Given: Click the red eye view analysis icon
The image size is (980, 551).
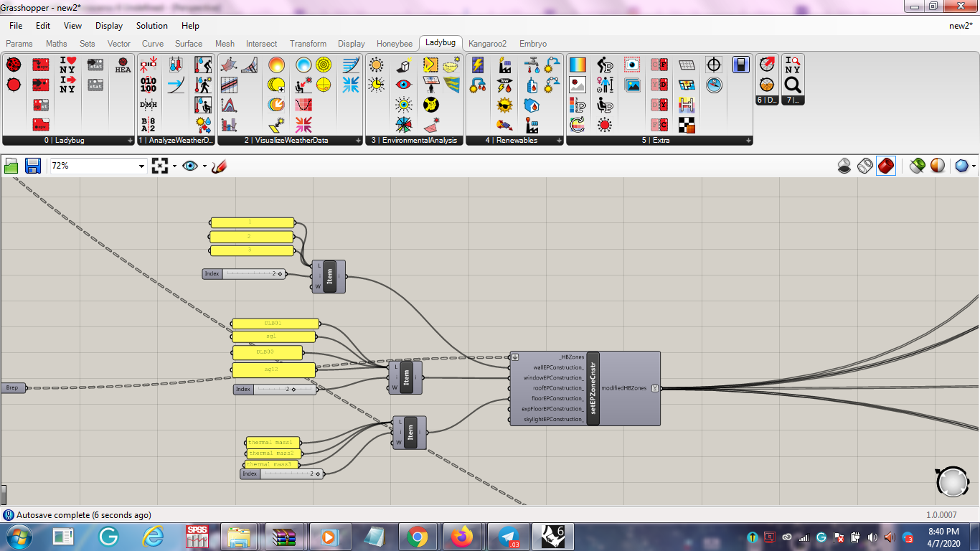Looking at the screenshot, I should tap(404, 85).
